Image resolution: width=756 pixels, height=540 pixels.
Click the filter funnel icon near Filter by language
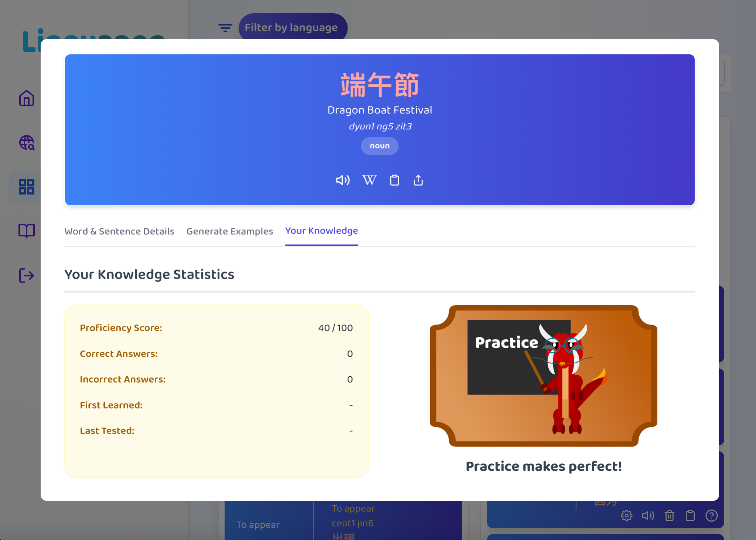[x=225, y=27]
